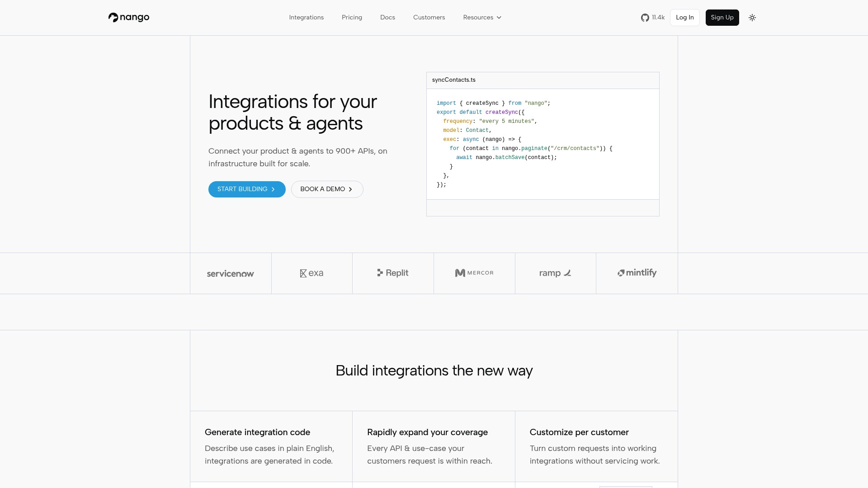Click the Nango logo in the header
The width and height of the screenshot is (868, 488).
[x=129, y=18]
